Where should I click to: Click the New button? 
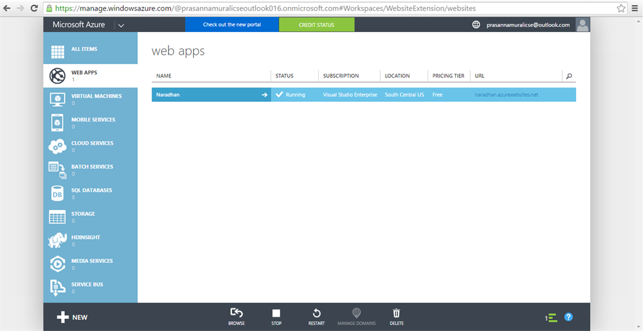pos(72,317)
